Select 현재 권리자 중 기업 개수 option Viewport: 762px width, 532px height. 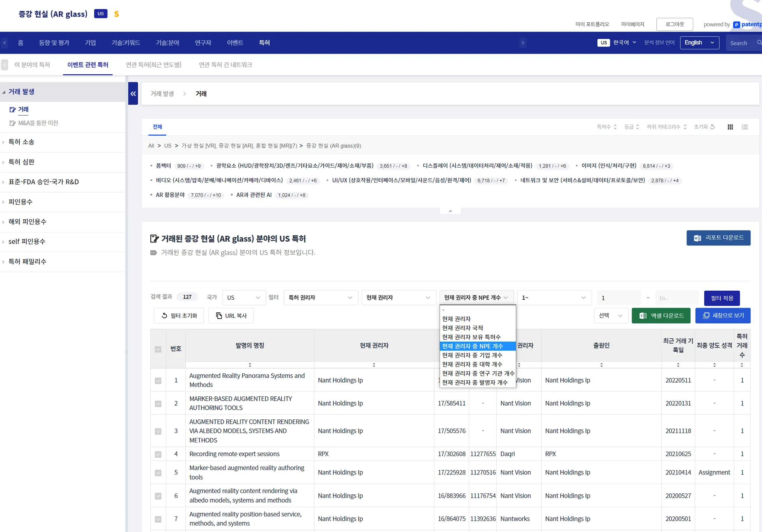tap(472, 355)
